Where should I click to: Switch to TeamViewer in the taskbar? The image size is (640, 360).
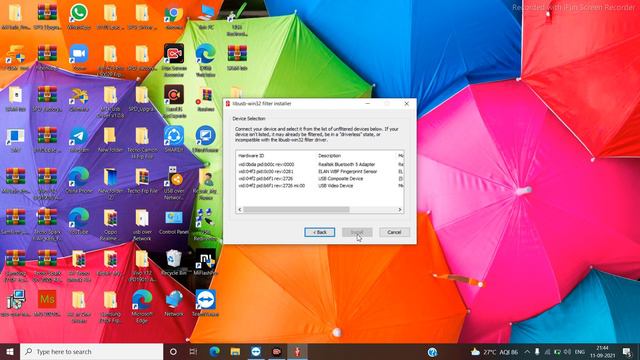(x=256, y=351)
